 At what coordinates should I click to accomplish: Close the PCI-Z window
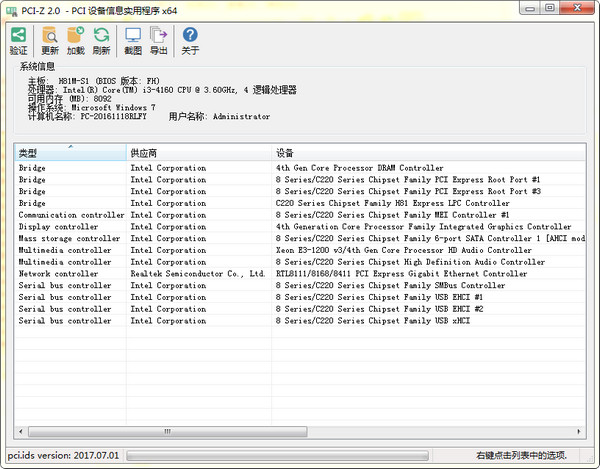coord(578,8)
